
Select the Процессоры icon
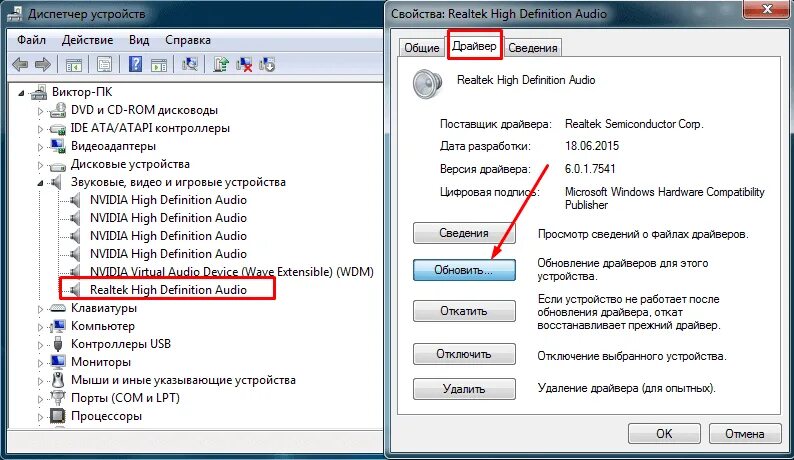coord(58,416)
